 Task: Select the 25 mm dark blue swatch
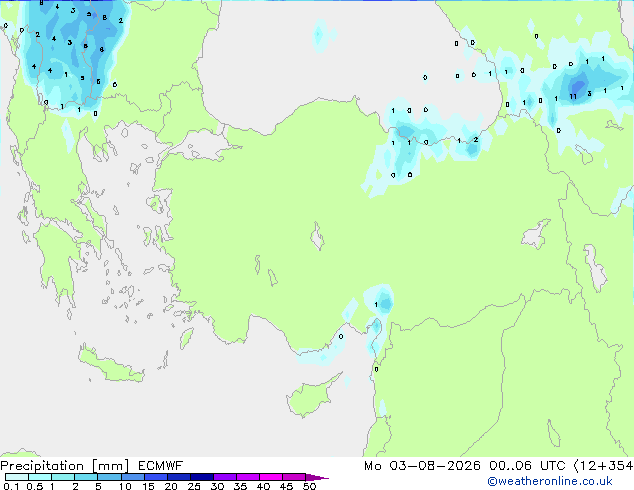pos(202,477)
